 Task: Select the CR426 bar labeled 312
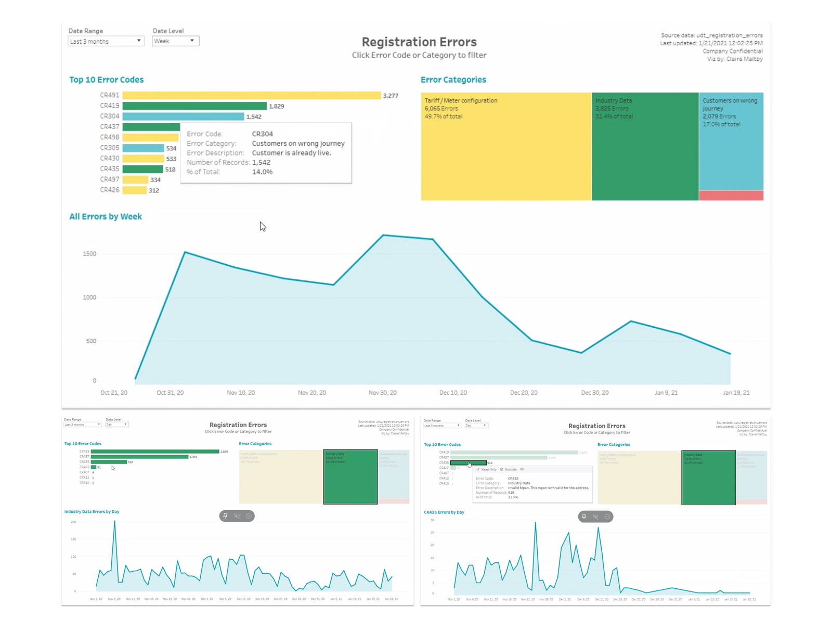point(135,190)
